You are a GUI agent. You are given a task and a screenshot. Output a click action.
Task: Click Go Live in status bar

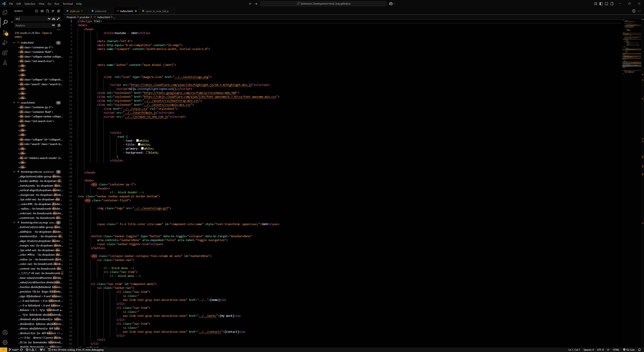click(629, 350)
